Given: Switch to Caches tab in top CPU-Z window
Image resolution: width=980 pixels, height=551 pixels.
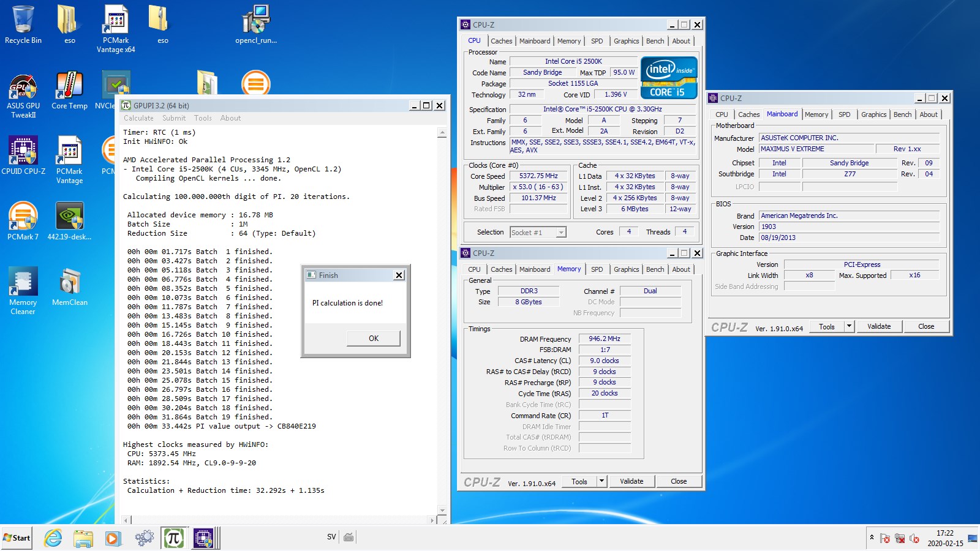Looking at the screenshot, I should pyautogui.click(x=501, y=41).
